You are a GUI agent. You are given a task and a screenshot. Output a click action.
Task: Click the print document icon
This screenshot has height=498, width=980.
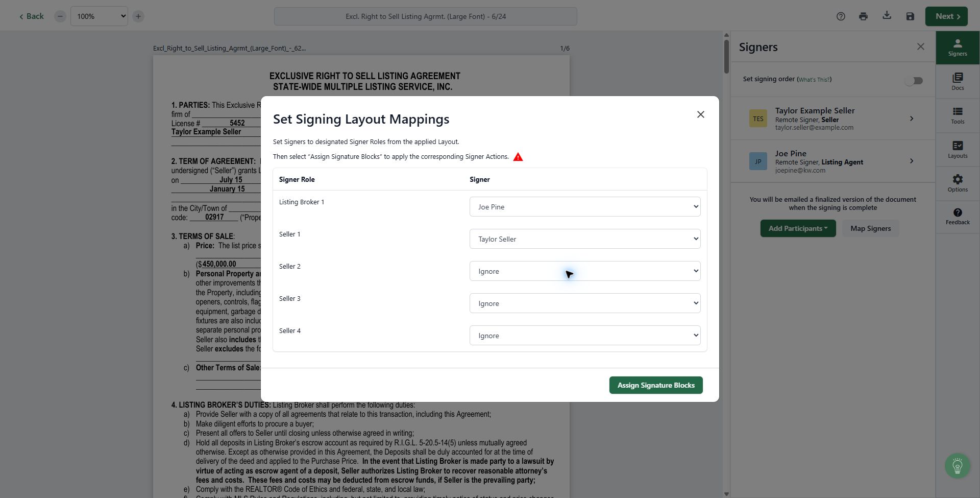(863, 16)
